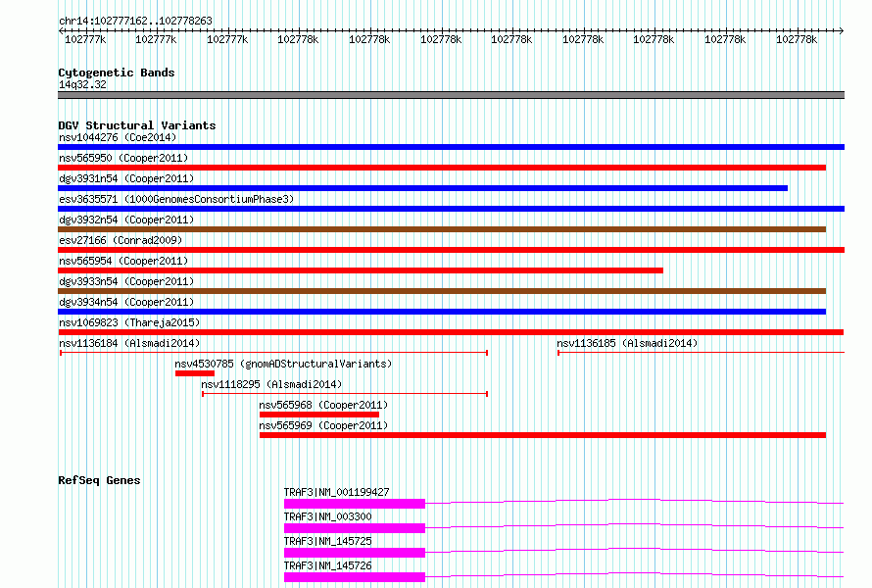Open dgv3931n54 (Cooper2011) label
The image size is (872, 588).
126,178
